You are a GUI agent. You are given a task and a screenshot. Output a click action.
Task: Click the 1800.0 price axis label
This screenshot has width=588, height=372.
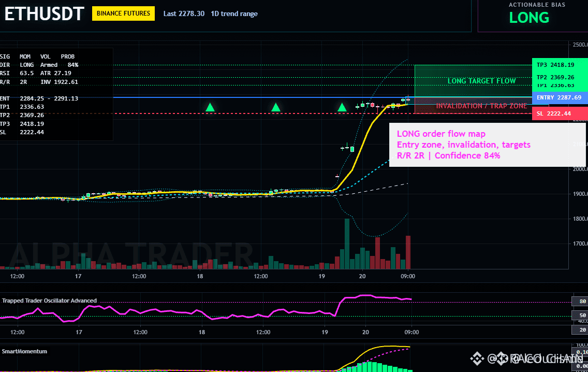tap(580, 219)
